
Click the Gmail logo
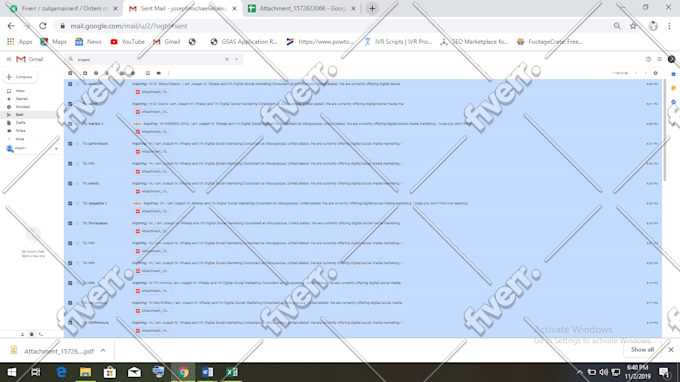30,59
